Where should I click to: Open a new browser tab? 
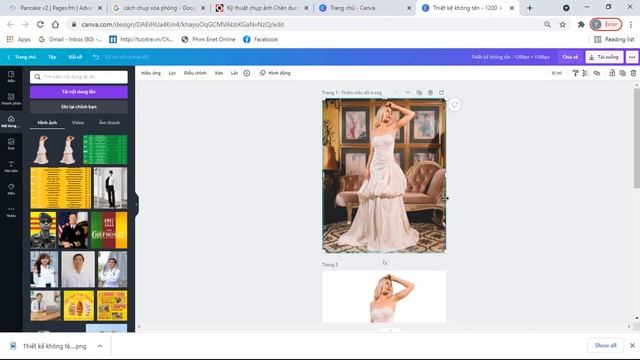tap(529, 8)
